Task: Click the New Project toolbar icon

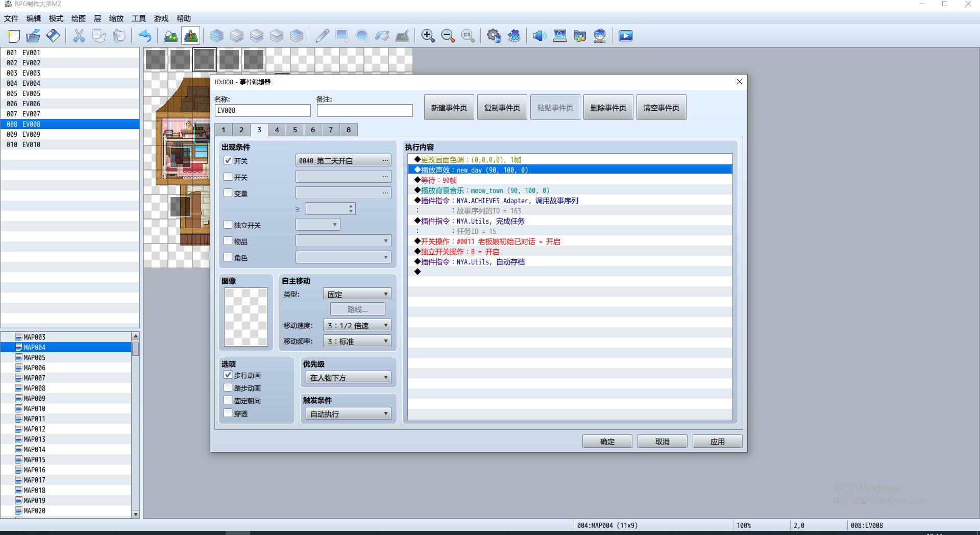Action: pyautogui.click(x=14, y=36)
